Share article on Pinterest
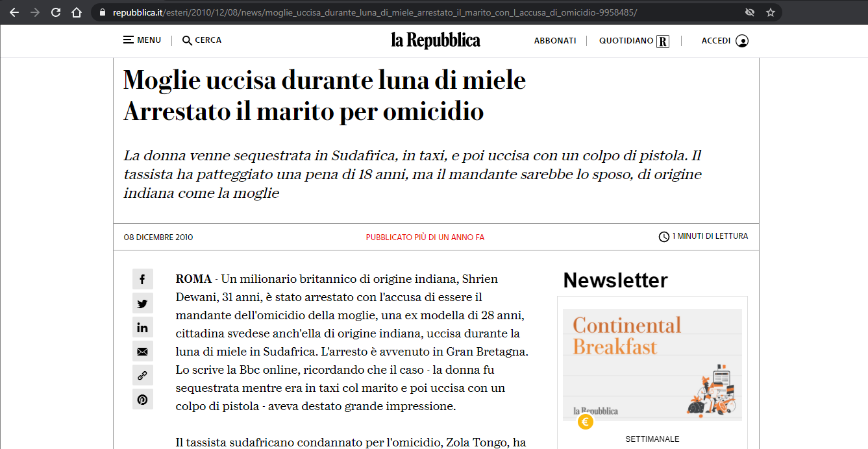Image resolution: width=868 pixels, height=449 pixels. pyautogui.click(x=142, y=399)
